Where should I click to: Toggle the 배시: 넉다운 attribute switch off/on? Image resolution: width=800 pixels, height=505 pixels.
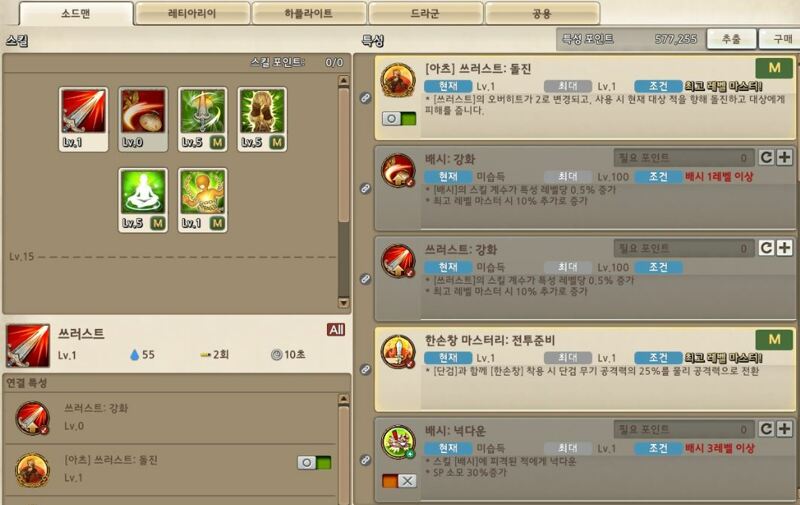[399, 481]
